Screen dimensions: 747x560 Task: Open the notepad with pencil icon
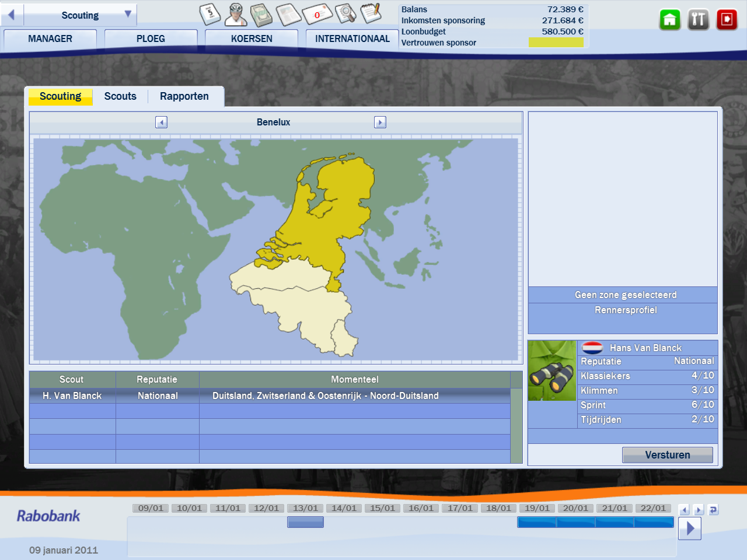point(371,13)
